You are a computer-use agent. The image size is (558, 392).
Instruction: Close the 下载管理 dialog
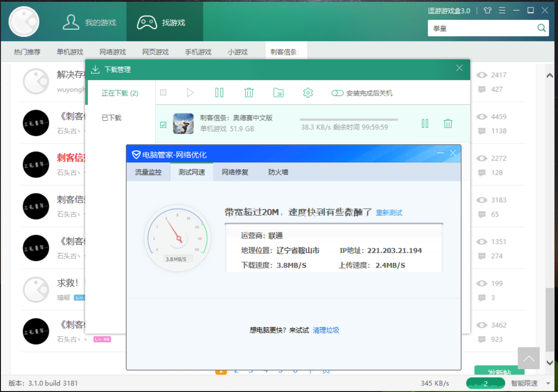click(x=459, y=68)
